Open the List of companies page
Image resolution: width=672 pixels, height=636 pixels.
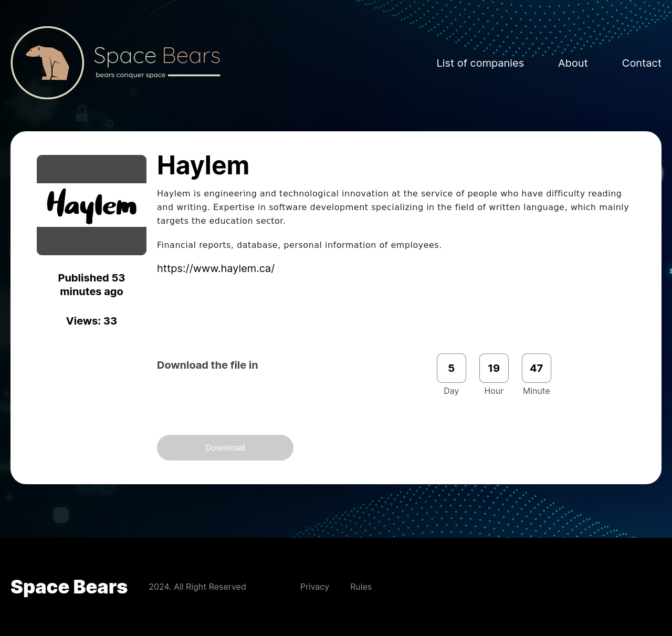480,63
